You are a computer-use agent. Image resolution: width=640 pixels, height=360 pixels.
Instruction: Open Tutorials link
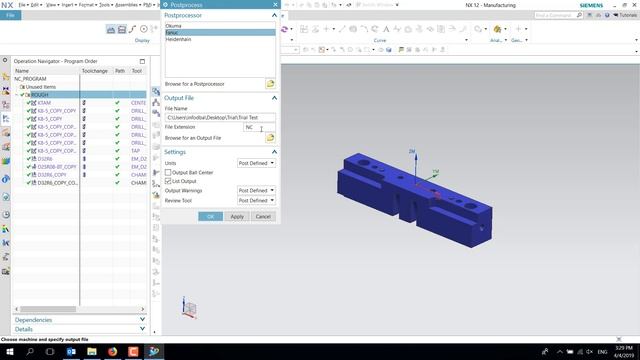pos(625,15)
